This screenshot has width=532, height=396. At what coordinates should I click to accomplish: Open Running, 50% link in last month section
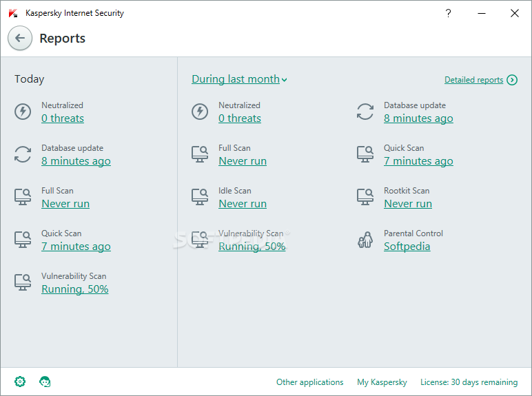pos(252,247)
